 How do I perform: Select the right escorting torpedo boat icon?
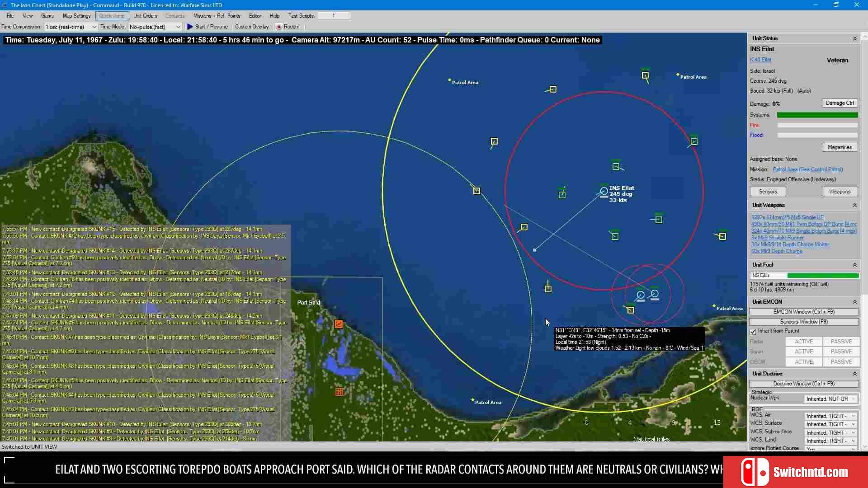click(x=655, y=294)
